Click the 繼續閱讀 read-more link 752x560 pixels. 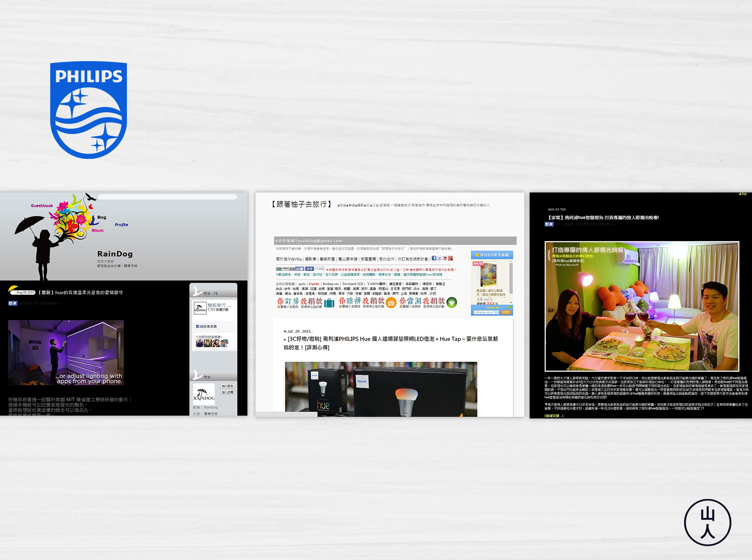[554, 416]
